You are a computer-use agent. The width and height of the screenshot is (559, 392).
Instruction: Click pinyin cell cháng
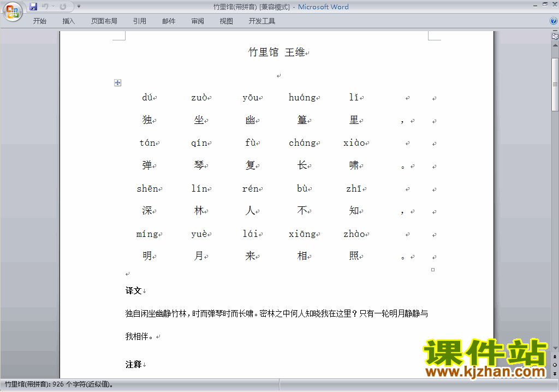[x=302, y=142]
